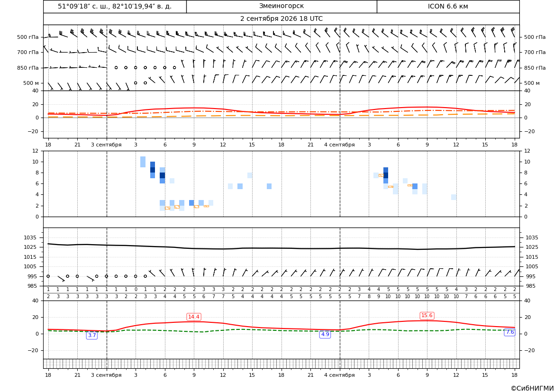The image size is (554, 392).
Task: Click the left 500 м level label
Action: coord(31,83)
